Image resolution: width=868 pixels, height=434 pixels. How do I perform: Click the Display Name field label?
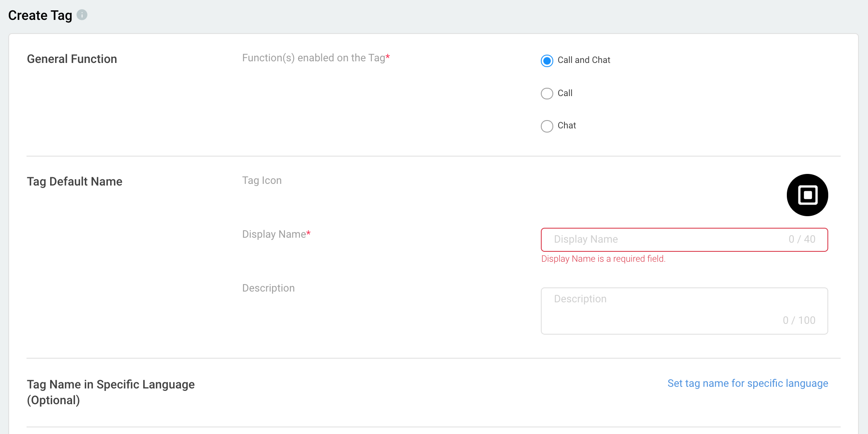coord(276,234)
